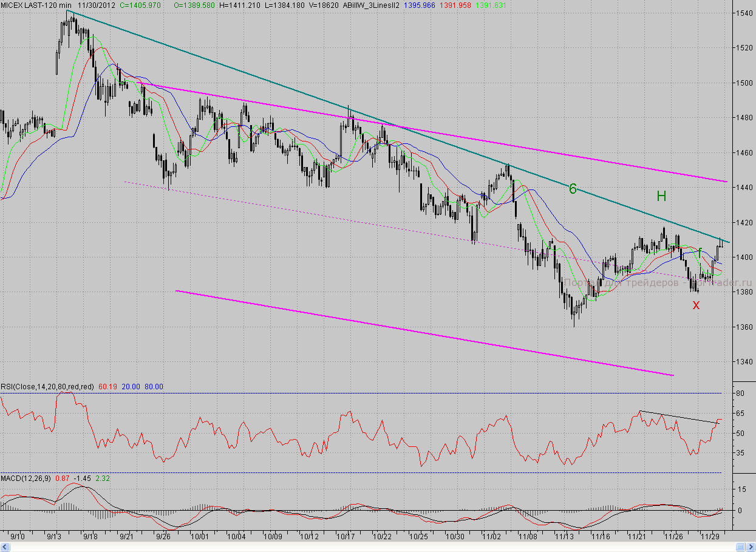This screenshot has height=552, width=756.
Task: Click the 10/17 date on time axis
Action: click(x=346, y=537)
